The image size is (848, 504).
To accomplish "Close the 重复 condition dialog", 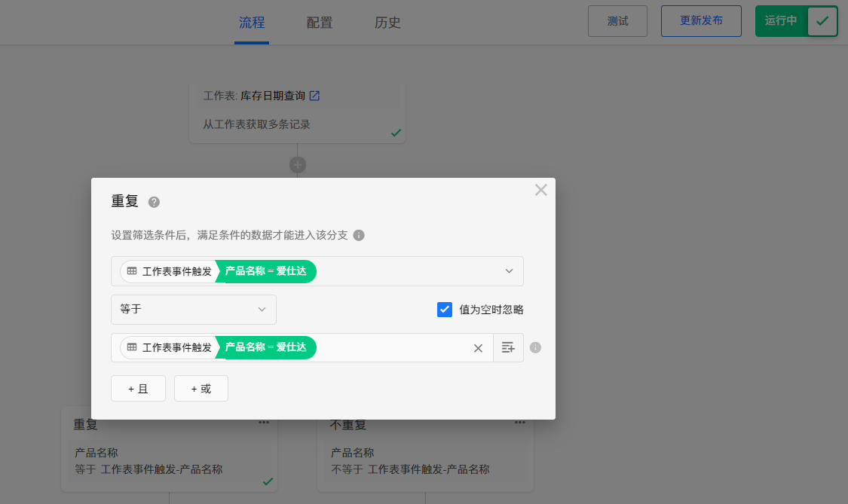I will tap(540, 190).
